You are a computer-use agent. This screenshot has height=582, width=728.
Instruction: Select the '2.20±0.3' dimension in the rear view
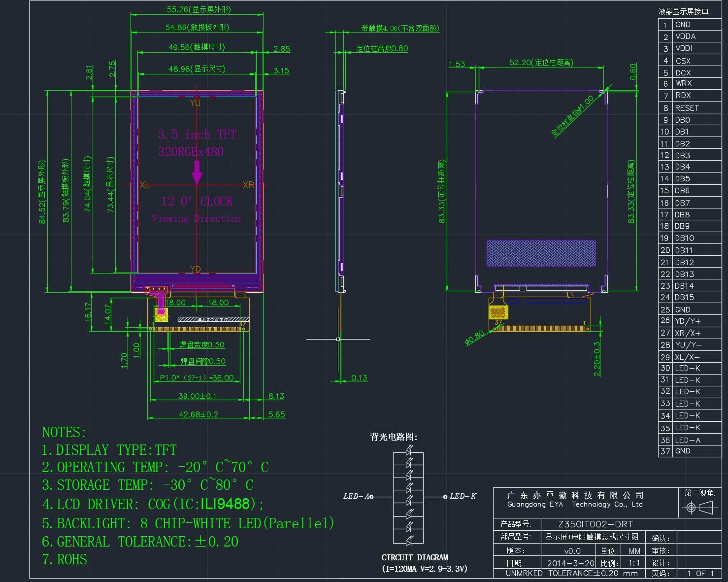point(597,359)
